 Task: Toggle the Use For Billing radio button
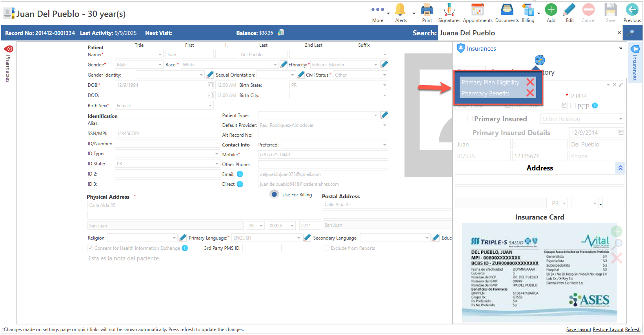(x=274, y=194)
